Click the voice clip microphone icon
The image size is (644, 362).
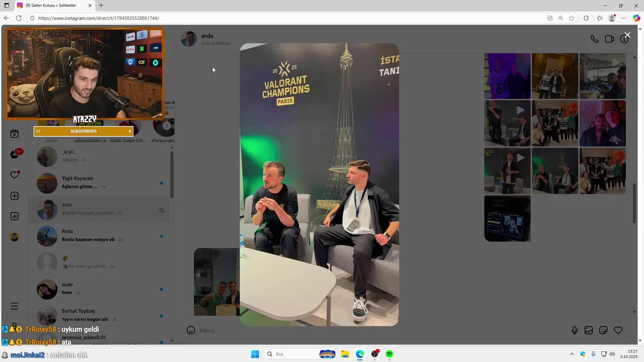575,330
